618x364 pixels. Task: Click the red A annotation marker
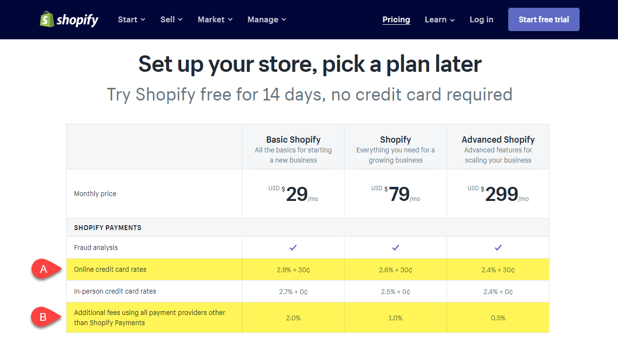click(x=44, y=269)
